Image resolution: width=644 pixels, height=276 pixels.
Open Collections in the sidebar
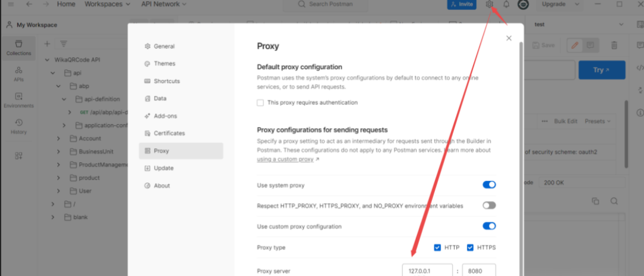(x=18, y=48)
